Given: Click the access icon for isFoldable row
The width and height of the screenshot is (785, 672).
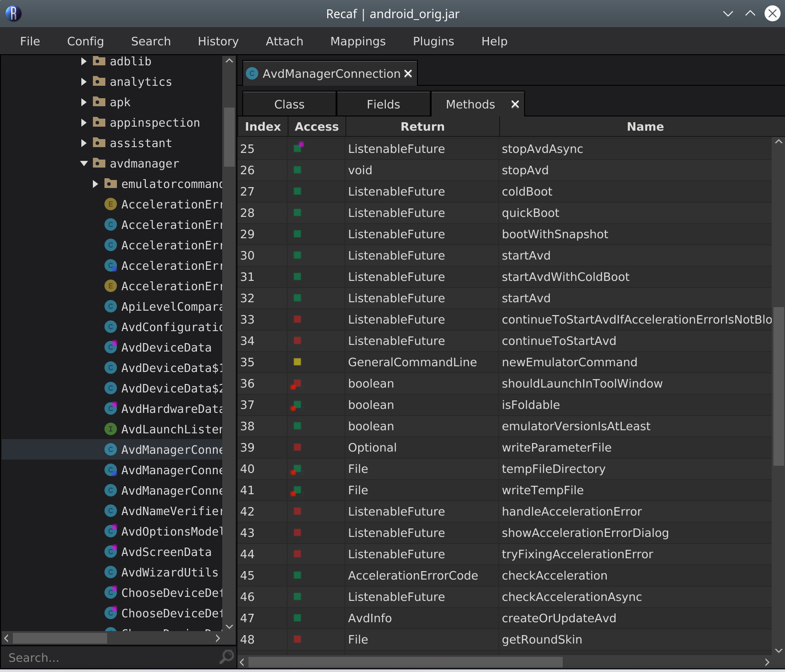Looking at the screenshot, I should pos(296,405).
